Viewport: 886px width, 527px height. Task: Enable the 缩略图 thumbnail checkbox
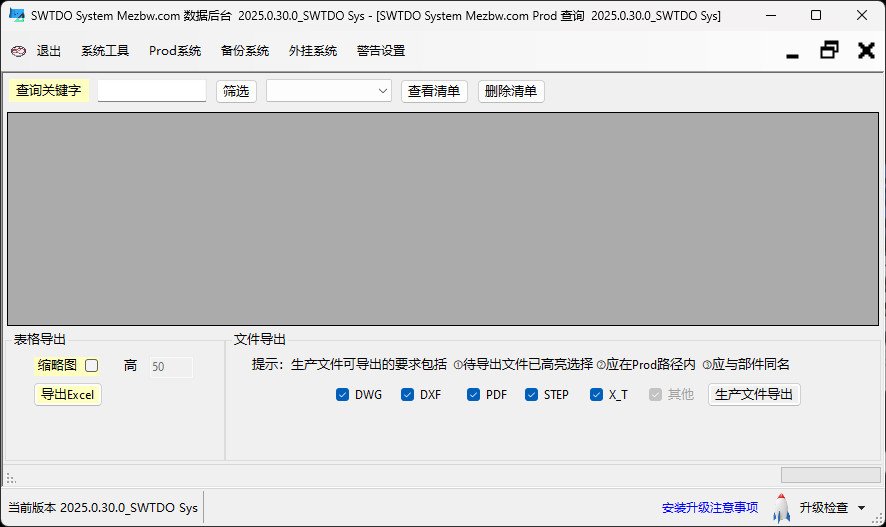pyautogui.click(x=92, y=366)
